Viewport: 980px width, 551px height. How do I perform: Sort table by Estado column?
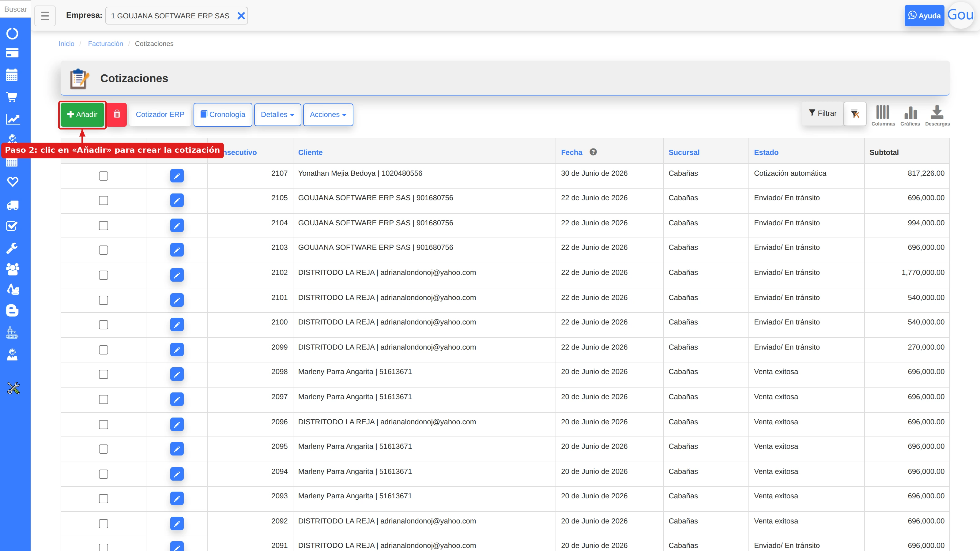[766, 152]
